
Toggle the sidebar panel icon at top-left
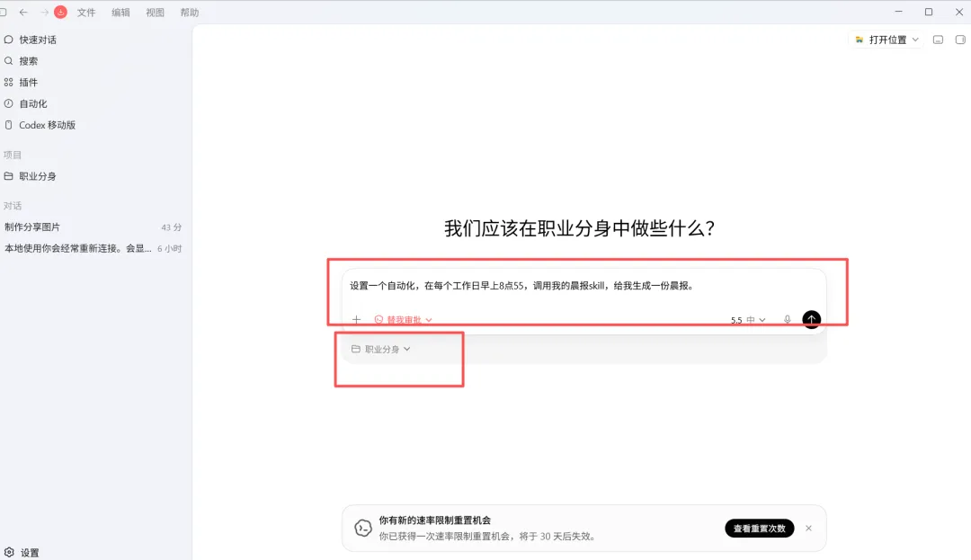[3, 12]
